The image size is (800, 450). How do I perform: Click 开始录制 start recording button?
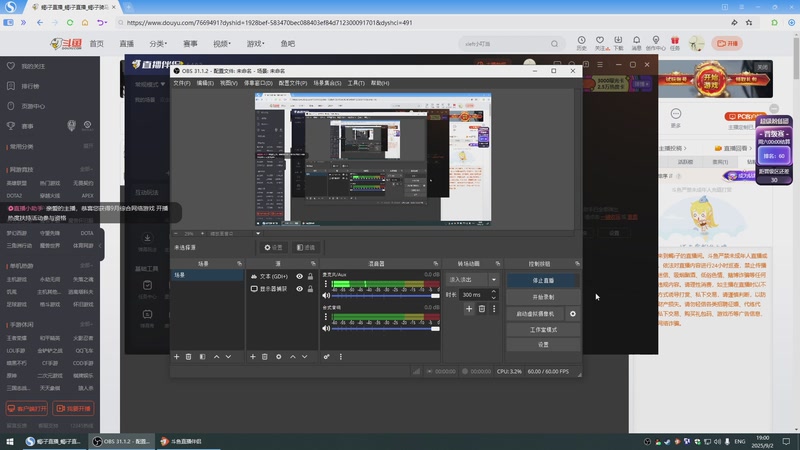[x=543, y=297]
